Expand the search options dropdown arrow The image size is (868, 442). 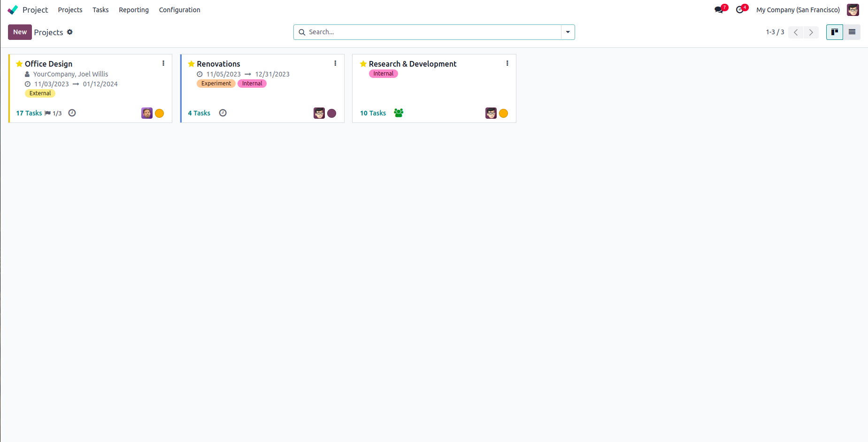click(x=568, y=32)
